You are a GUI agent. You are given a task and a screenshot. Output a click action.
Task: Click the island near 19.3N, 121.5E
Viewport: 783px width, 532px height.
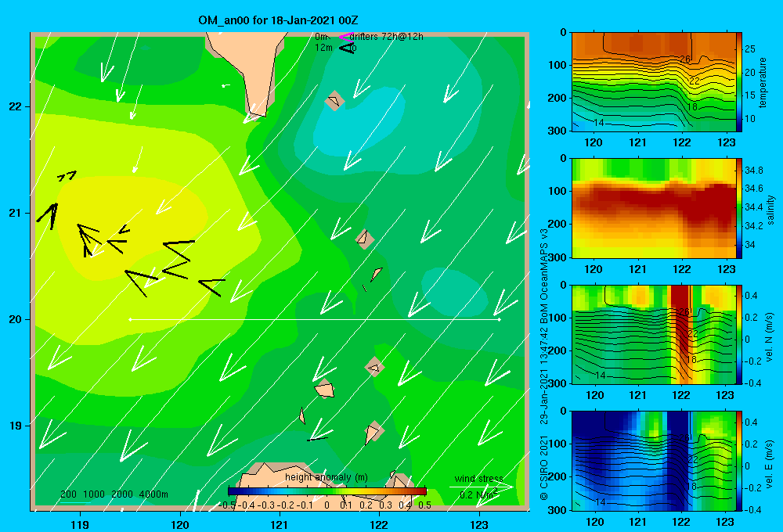pos(324,389)
